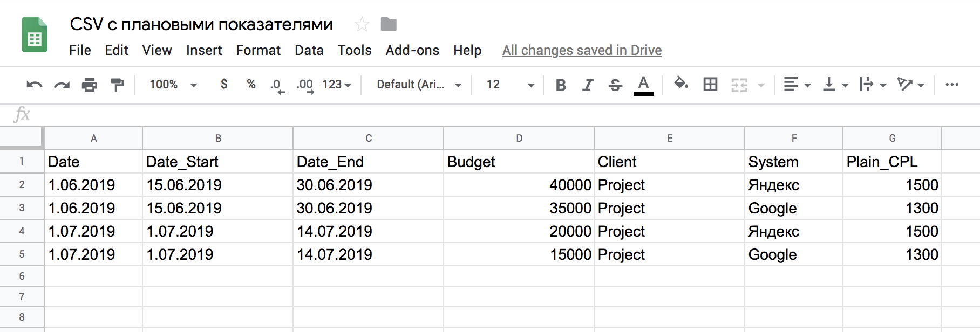Open Google Sheets home icon
Viewport: 980px width, 332px height.
tap(35, 34)
